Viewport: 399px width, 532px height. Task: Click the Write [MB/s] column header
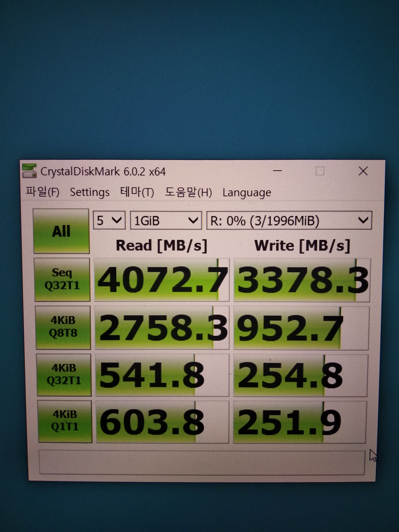(302, 246)
